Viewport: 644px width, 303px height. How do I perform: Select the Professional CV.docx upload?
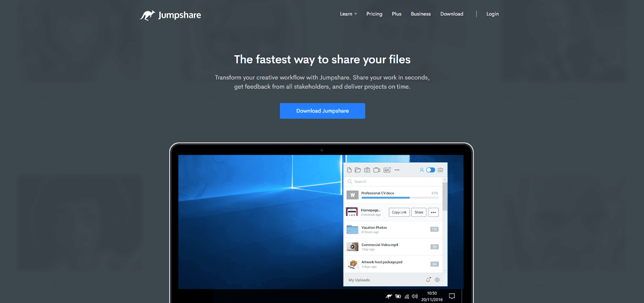tap(393, 195)
